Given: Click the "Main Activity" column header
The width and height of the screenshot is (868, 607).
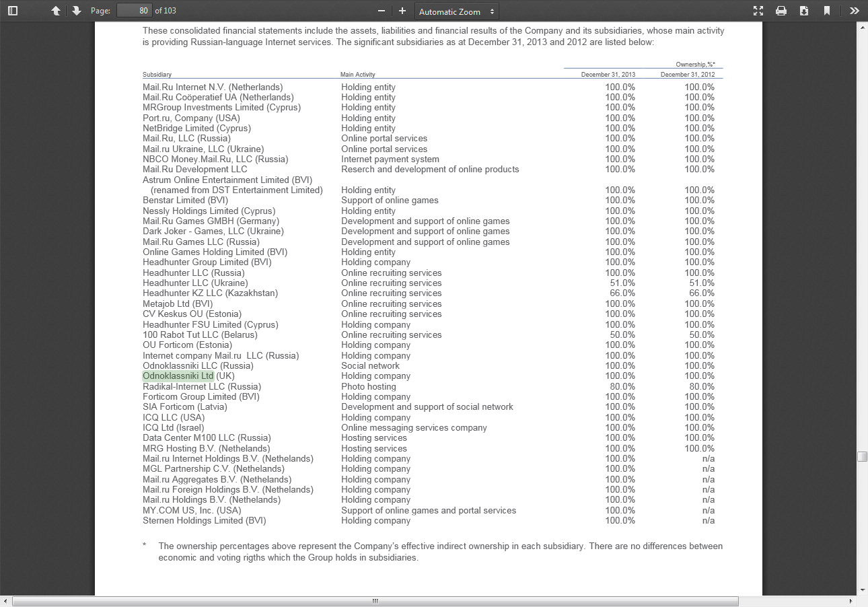Looking at the screenshot, I should [x=358, y=75].
